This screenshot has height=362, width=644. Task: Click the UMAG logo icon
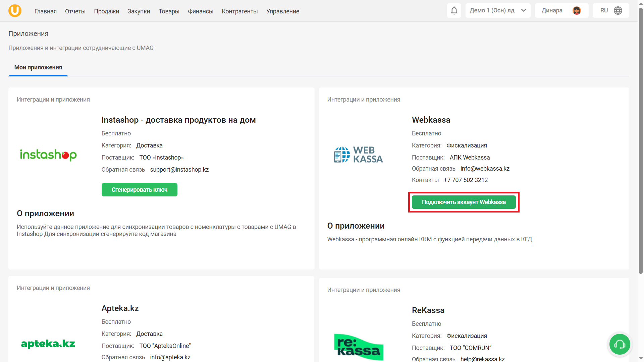(15, 11)
